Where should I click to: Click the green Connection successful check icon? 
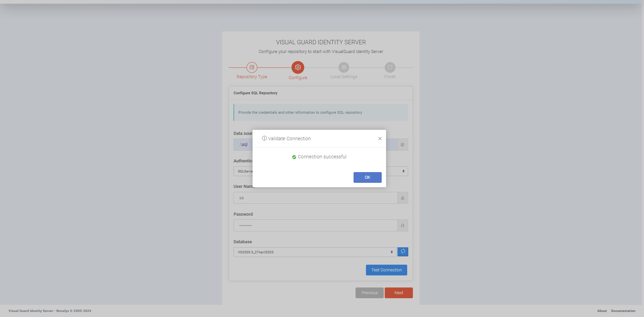[x=294, y=157]
